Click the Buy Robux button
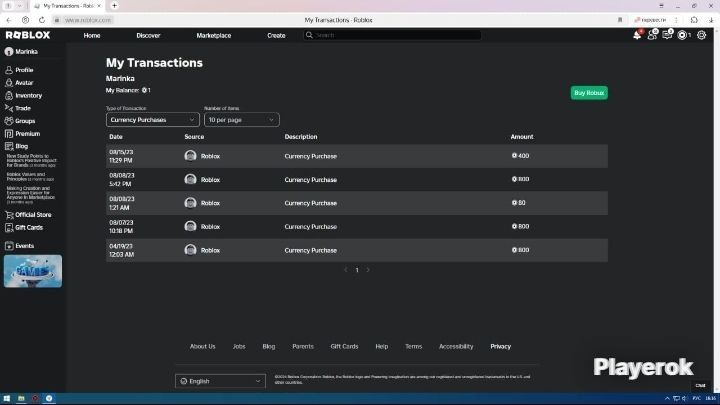 coord(589,93)
